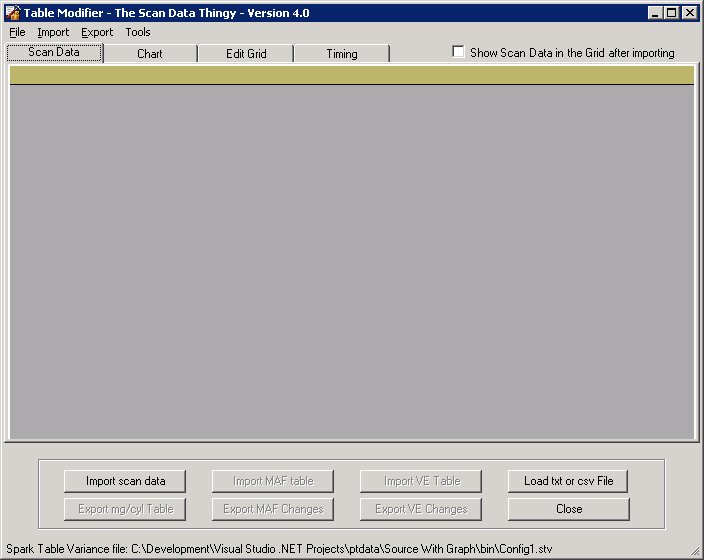The image size is (704, 560).
Task: Enable Show Scan Data in Grid checkbox
Action: pos(458,52)
